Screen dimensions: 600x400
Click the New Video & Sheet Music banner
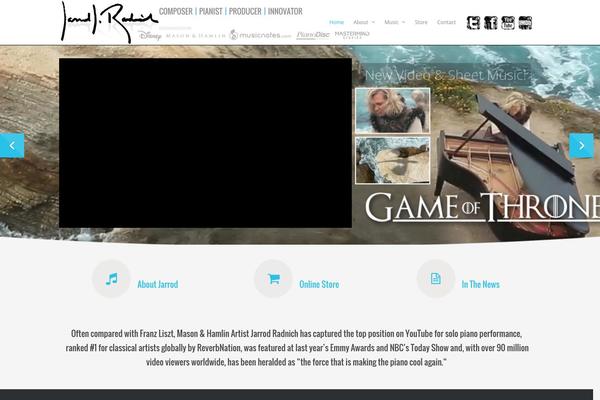[446, 75]
